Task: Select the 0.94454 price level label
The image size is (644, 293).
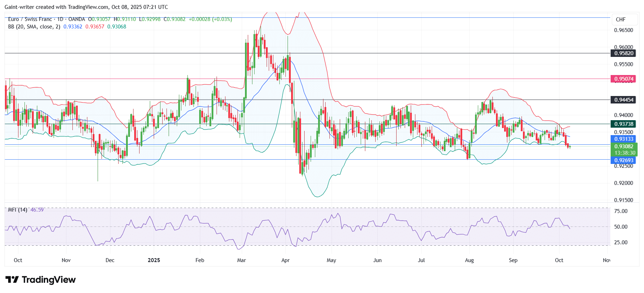Action: (624, 100)
